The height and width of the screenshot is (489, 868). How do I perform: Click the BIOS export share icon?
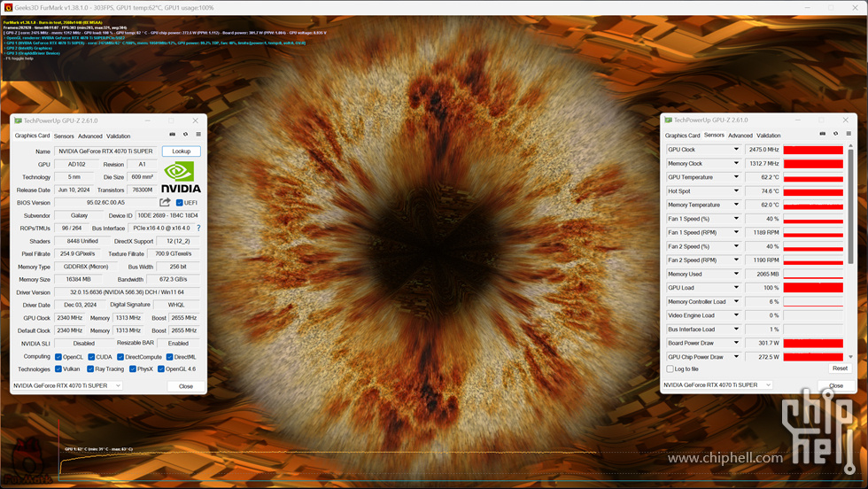(x=165, y=203)
